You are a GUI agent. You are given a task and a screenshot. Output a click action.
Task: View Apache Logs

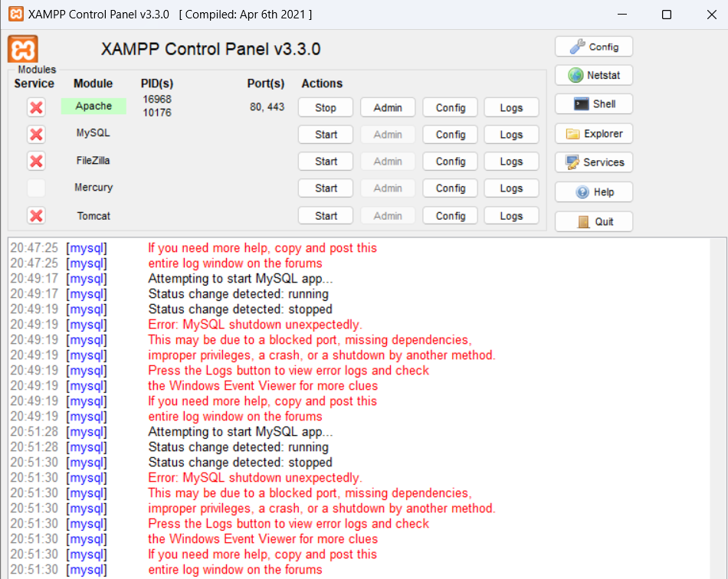coord(512,108)
